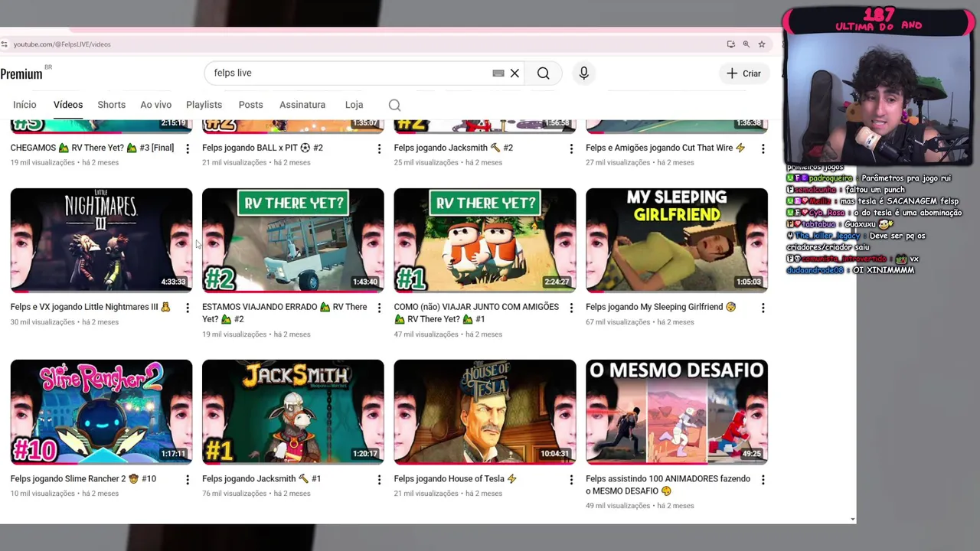Viewport: 980px width, 551px height.
Task: Open title link Felps jogando Jacksmith #1
Action: coord(261,479)
